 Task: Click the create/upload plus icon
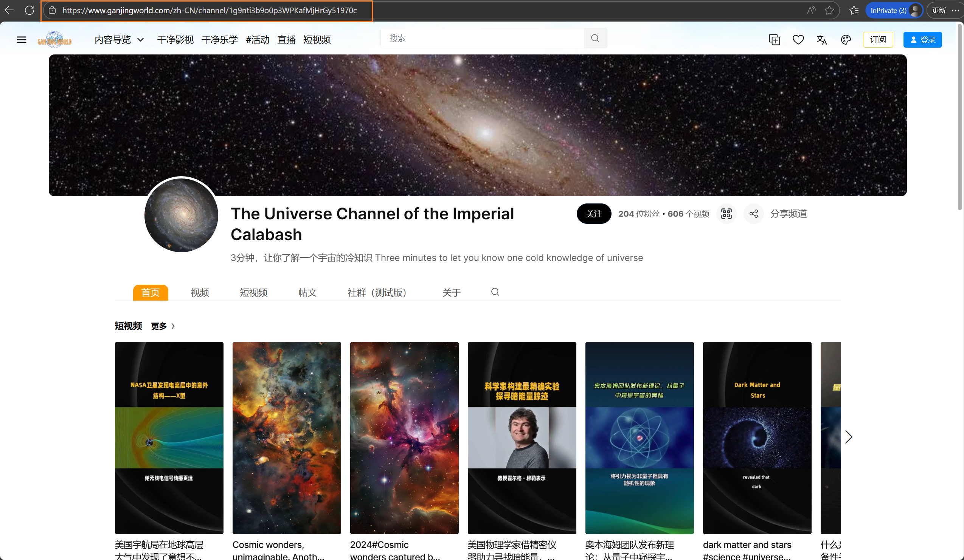[774, 39]
